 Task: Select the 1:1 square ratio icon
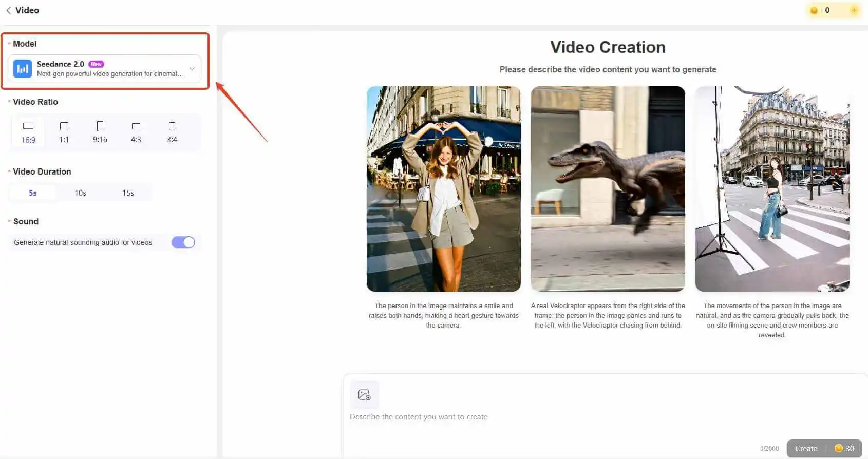tap(64, 126)
